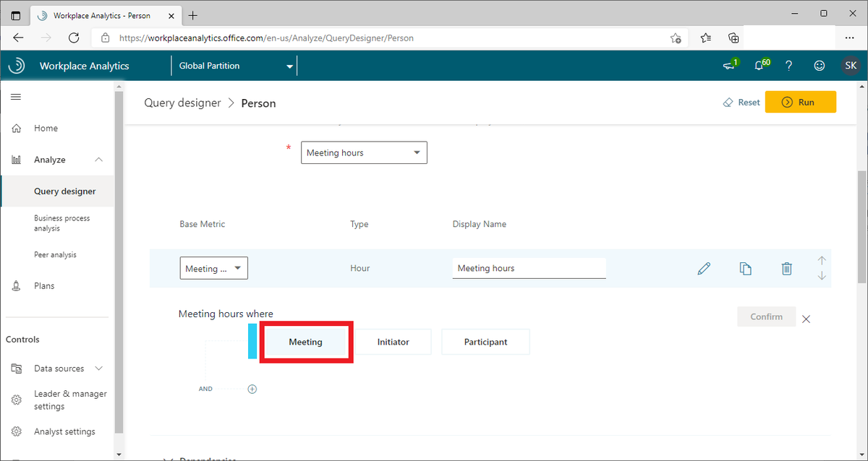Image resolution: width=868 pixels, height=461 pixels.
Task: Open the help question mark icon
Action: (x=789, y=66)
